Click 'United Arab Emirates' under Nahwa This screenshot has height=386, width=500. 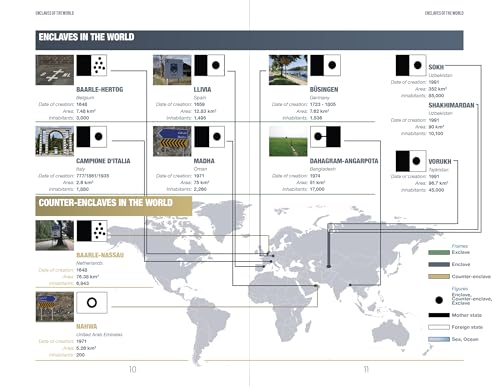point(99,335)
